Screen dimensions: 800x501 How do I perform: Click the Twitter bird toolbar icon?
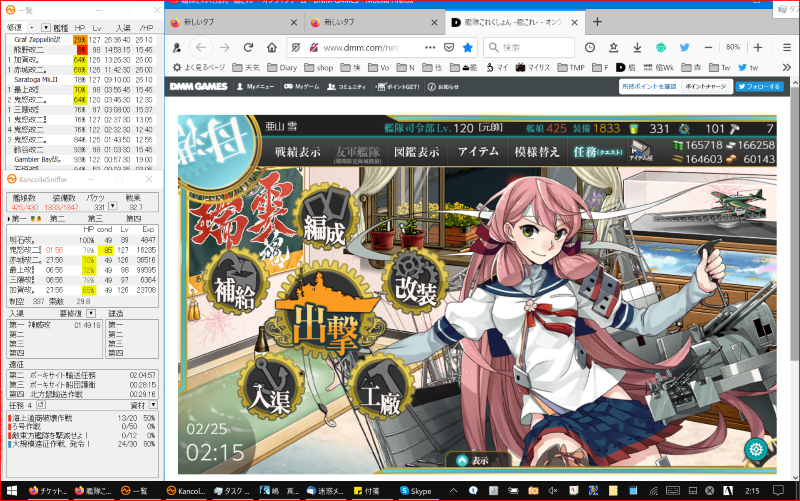685,47
